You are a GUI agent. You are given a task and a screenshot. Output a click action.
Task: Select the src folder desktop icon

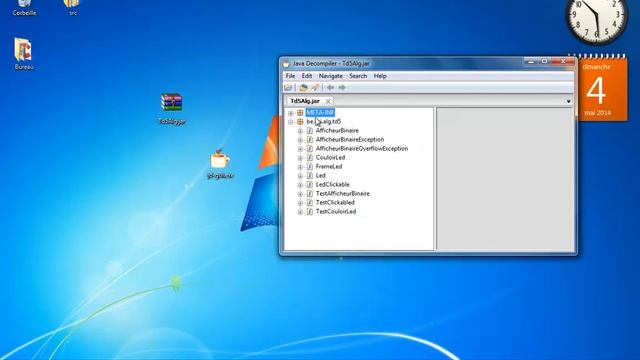(72, 3)
